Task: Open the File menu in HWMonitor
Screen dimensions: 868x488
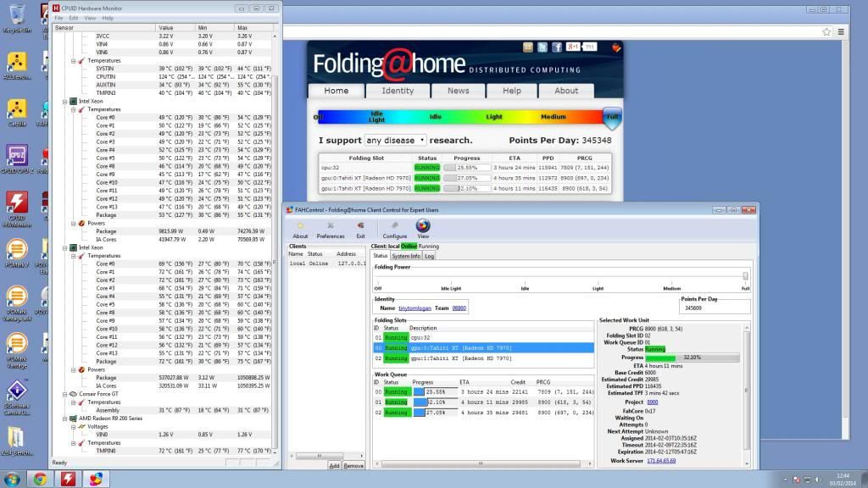Action: [58, 19]
